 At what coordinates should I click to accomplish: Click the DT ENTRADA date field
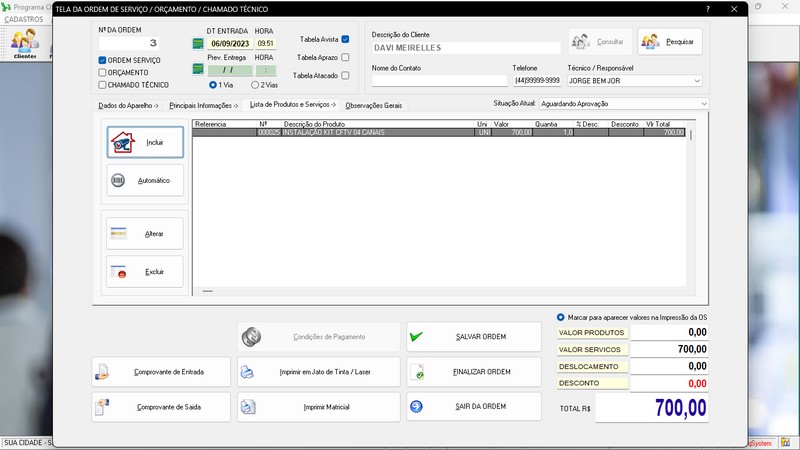tap(230, 44)
